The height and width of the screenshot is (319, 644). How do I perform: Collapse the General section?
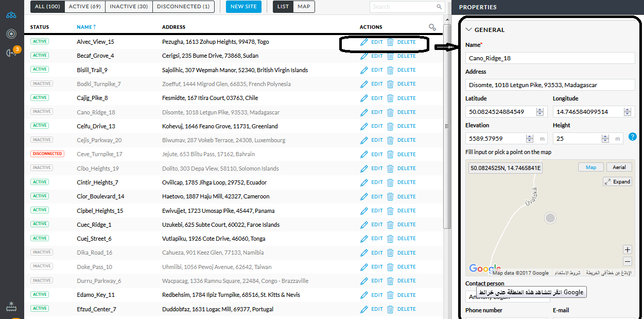tap(468, 30)
